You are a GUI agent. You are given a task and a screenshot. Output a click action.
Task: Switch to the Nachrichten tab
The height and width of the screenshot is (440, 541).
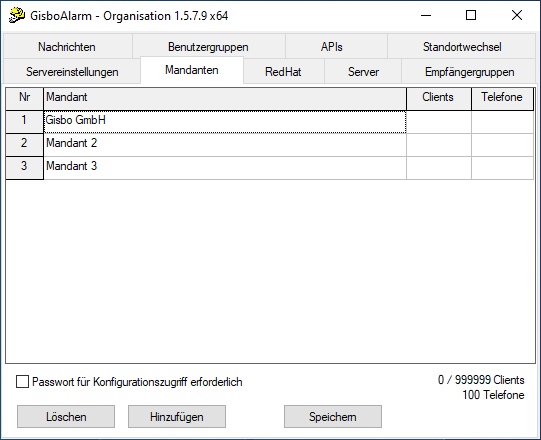tap(67, 46)
